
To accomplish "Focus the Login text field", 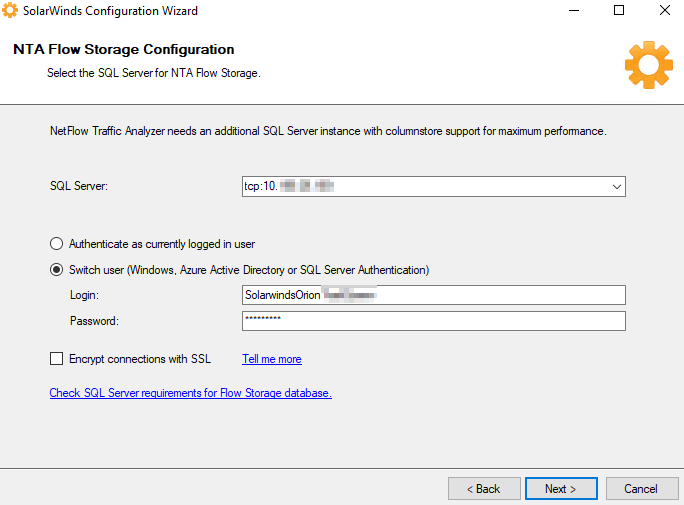I will pos(433,295).
